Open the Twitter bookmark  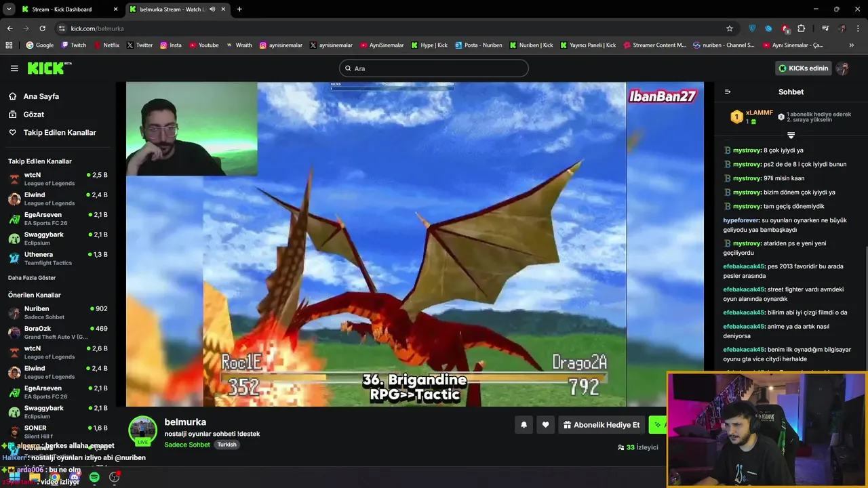(140, 45)
